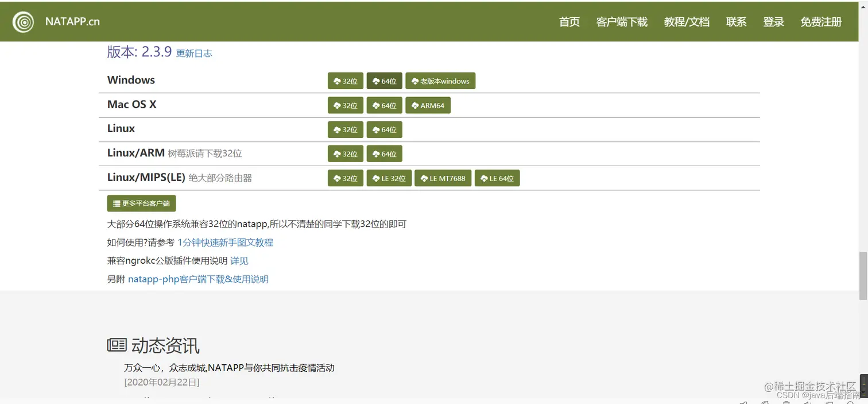Open natapp-php客户端下载&使用说明 link
The image size is (868, 404).
click(198, 279)
